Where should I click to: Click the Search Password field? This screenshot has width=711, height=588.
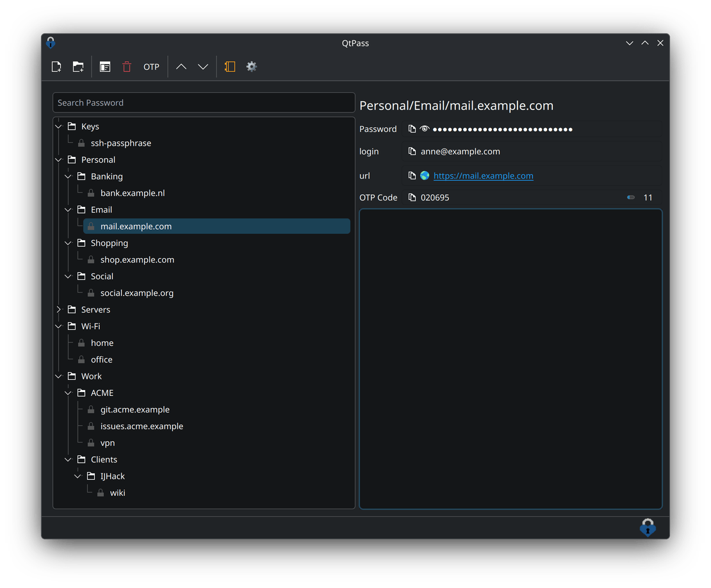coord(204,102)
